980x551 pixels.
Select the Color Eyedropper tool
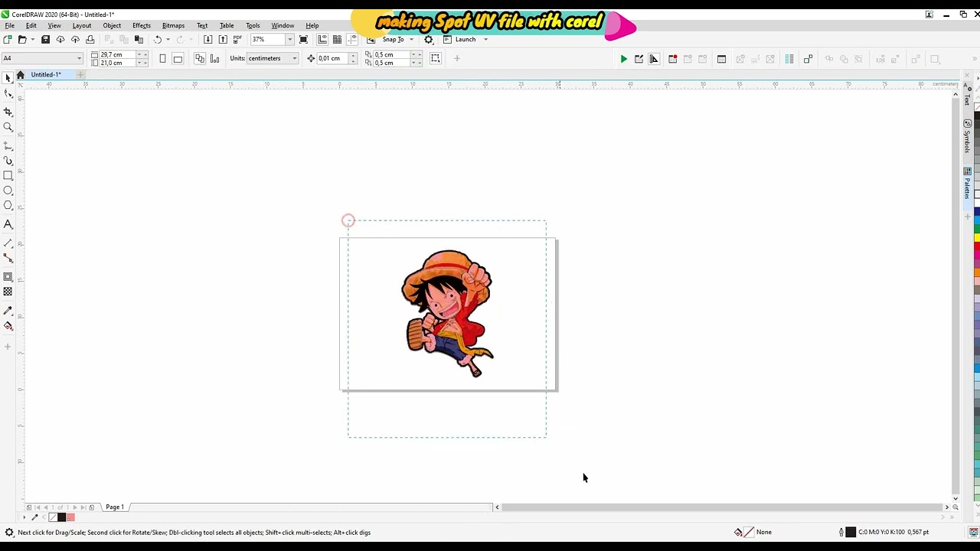(8, 311)
